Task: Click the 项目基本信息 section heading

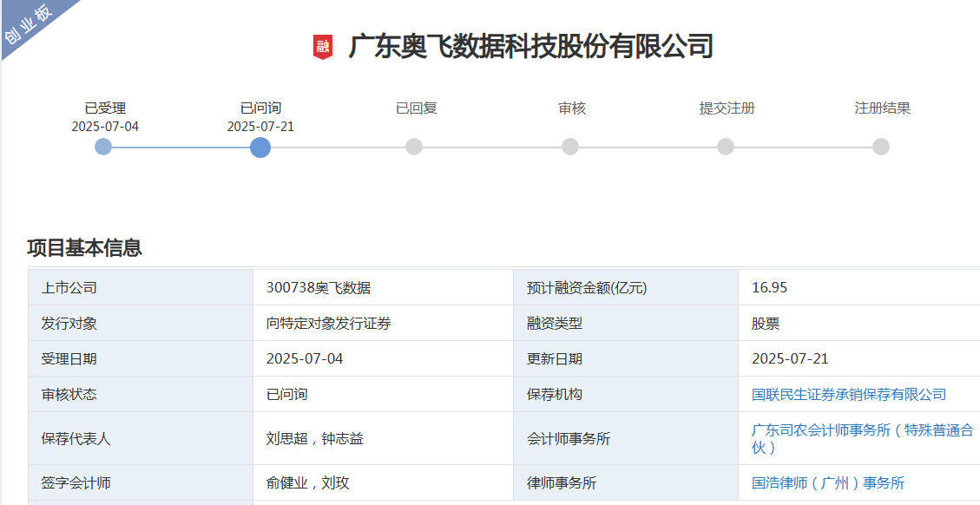Action: click(x=85, y=247)
